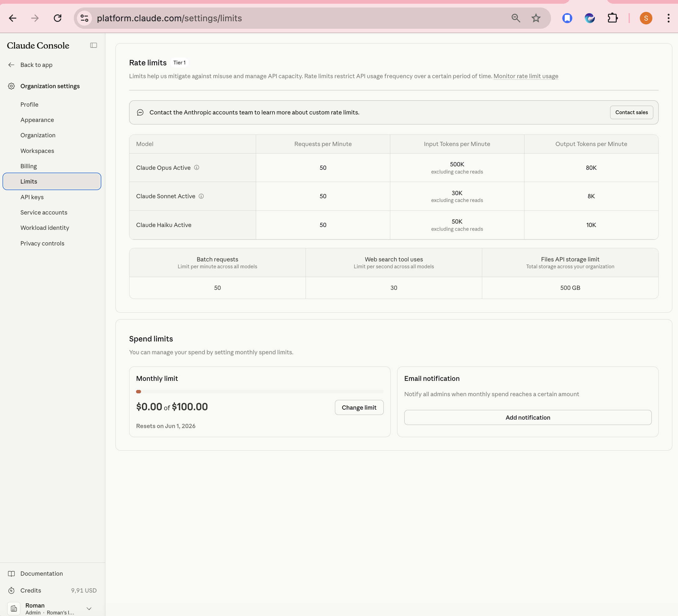Click Sonnet 8K output tokens value
The image size is (678, 616).
pyautogui.click(x=591, y=196)
